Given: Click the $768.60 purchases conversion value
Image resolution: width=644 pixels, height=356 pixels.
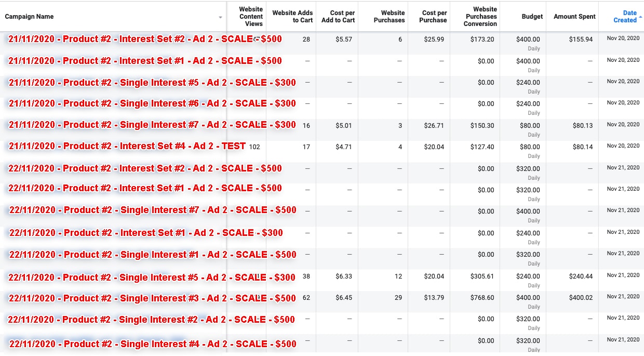Looking at the screenshot, I should tap(483, 298).
